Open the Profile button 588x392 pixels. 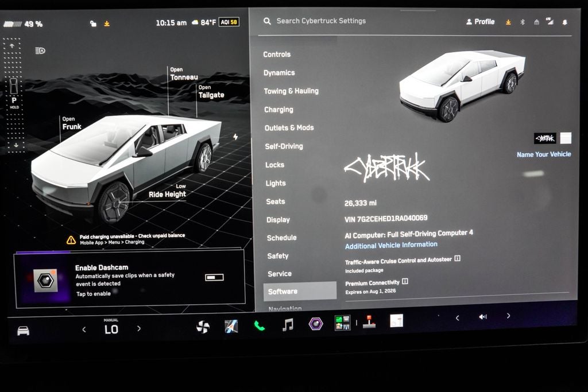481,22
